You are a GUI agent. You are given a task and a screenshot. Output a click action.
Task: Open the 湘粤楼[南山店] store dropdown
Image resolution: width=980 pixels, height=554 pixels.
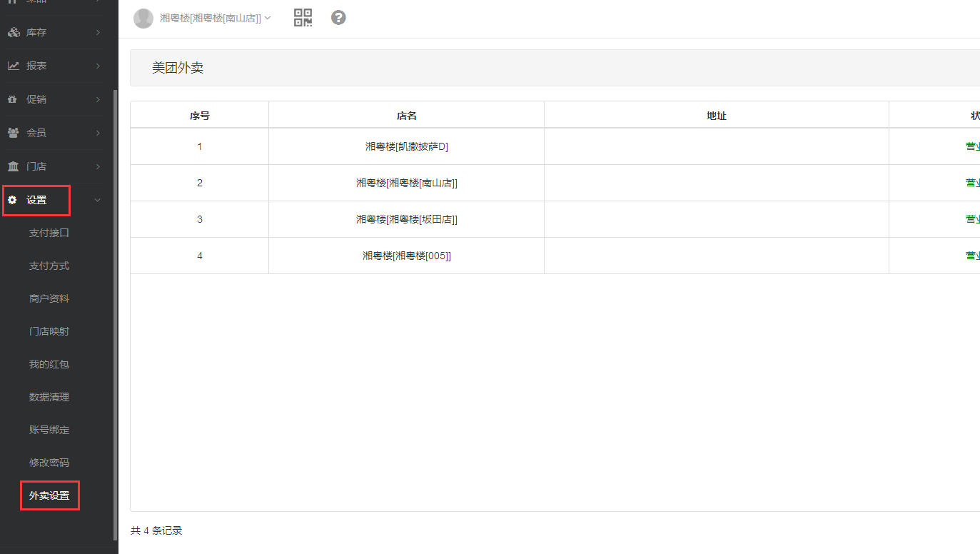click(214, 19)
